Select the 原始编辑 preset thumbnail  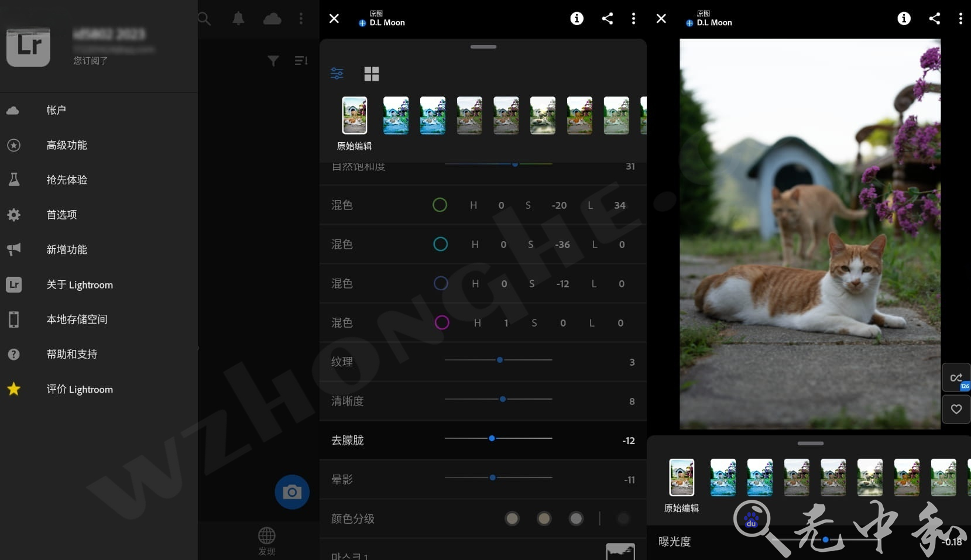pos(355,115)
